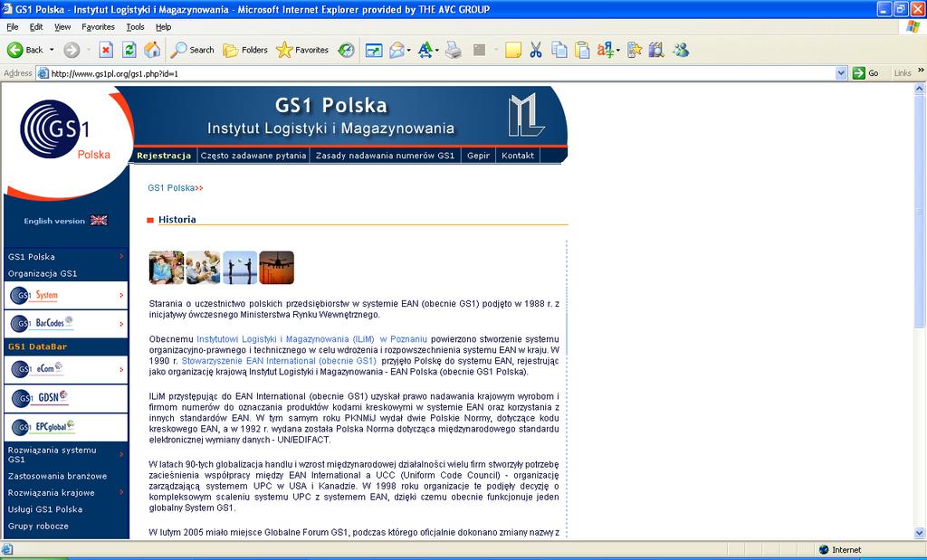Image resolution: width=927 pixels, height=560 pixels.
Task: Open Często zadawane pytania tab
Action: point(253,156)
